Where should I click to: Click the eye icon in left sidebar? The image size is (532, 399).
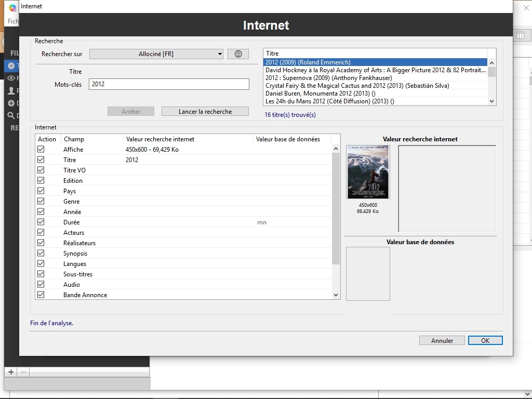click(x=11, y=78)
